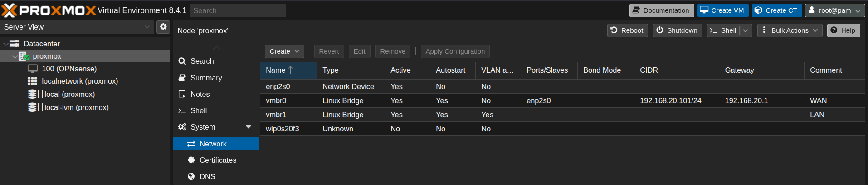Expand the Shell button dropdown arrow
Viewport: 868px width, 185px height.
746,30
